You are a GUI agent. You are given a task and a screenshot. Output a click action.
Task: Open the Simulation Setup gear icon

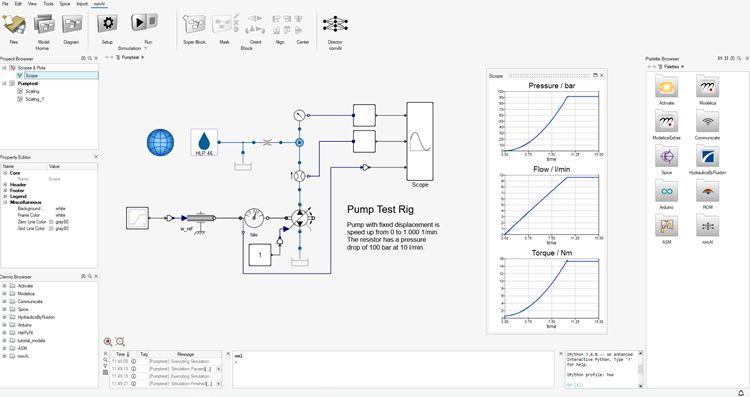click(108, 23)
